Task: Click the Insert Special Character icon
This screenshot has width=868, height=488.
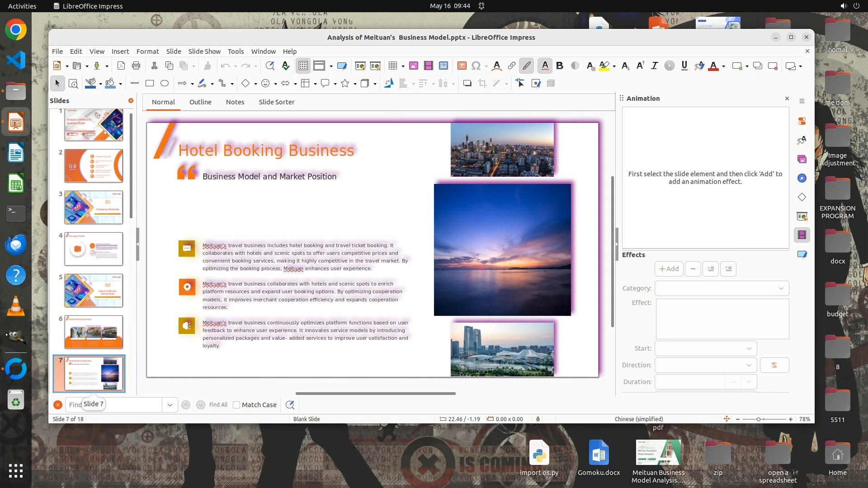Action: click(476, 66)
